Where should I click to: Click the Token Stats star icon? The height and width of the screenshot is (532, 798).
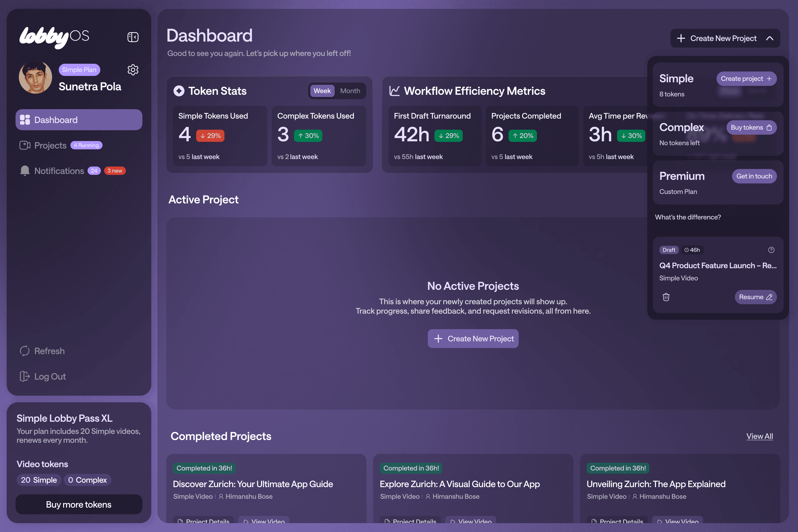(179, 91)
